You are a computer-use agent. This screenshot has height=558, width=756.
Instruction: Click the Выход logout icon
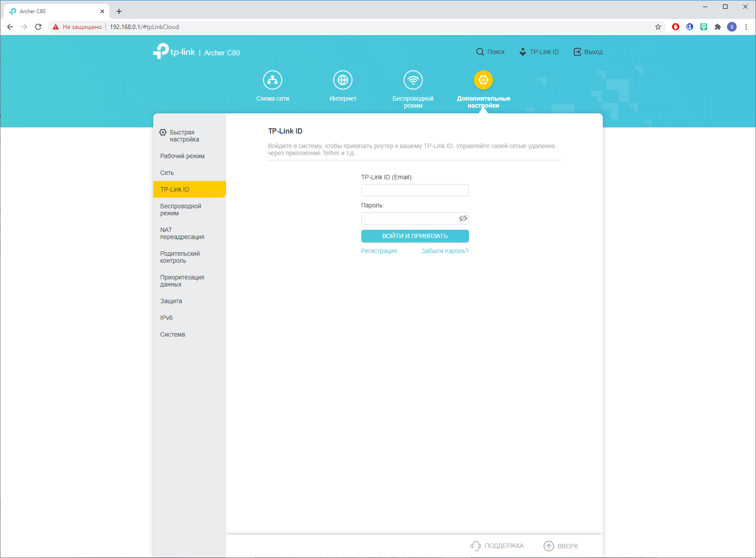pyautogui.click(x=577, y=52)
